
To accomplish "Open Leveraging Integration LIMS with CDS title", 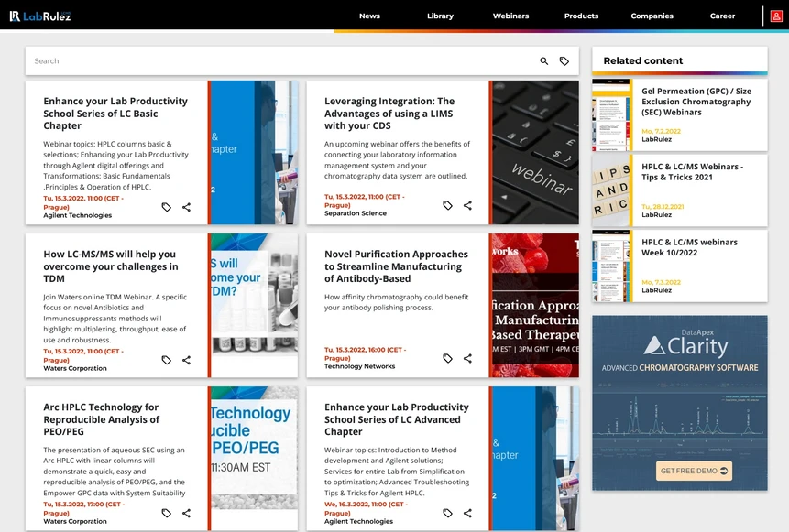I will (389, 114).
